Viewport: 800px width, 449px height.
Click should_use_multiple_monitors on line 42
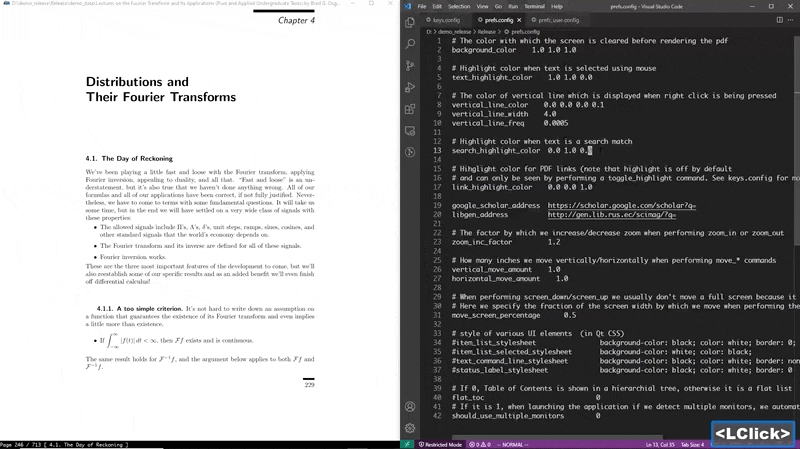(508, 416)
